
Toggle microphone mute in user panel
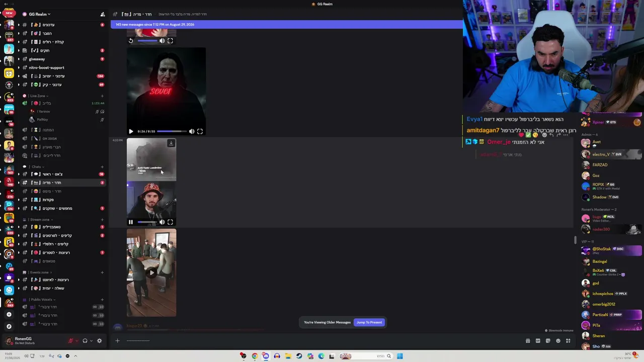(70, 341)
